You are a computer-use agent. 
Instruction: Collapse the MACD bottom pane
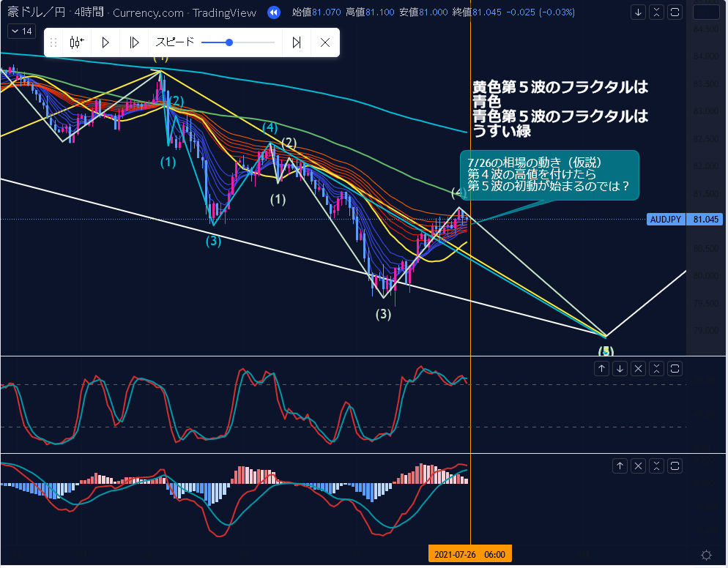coord(657,466)
